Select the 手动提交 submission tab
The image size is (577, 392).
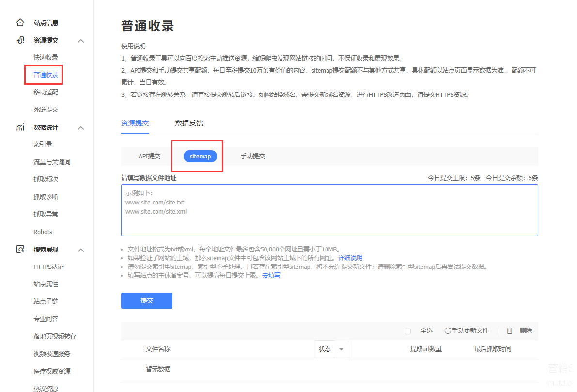pos(253,156)
